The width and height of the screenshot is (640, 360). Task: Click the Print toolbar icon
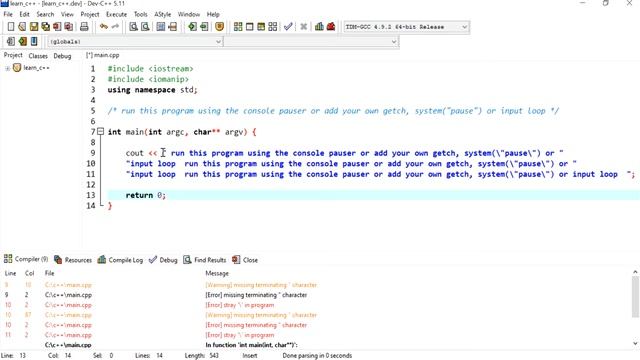84,27
